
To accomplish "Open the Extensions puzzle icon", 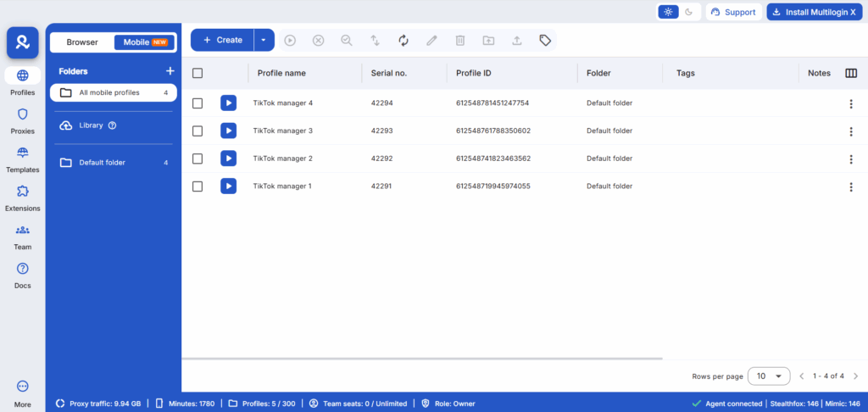I will click(23, 198).
